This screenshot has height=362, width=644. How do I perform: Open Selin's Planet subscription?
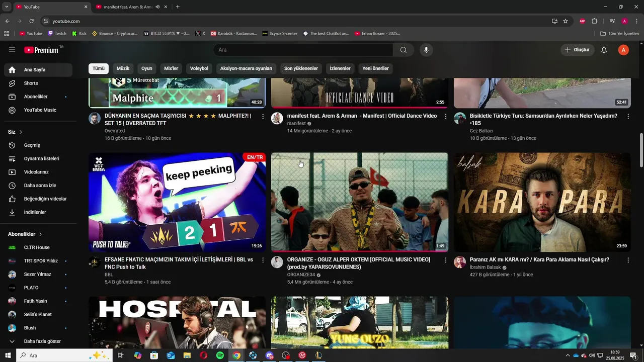click(38, 315)
